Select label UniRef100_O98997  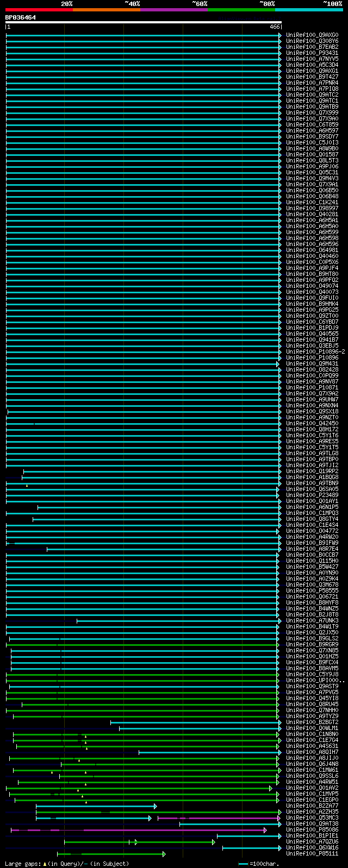(x=312, y=209)
